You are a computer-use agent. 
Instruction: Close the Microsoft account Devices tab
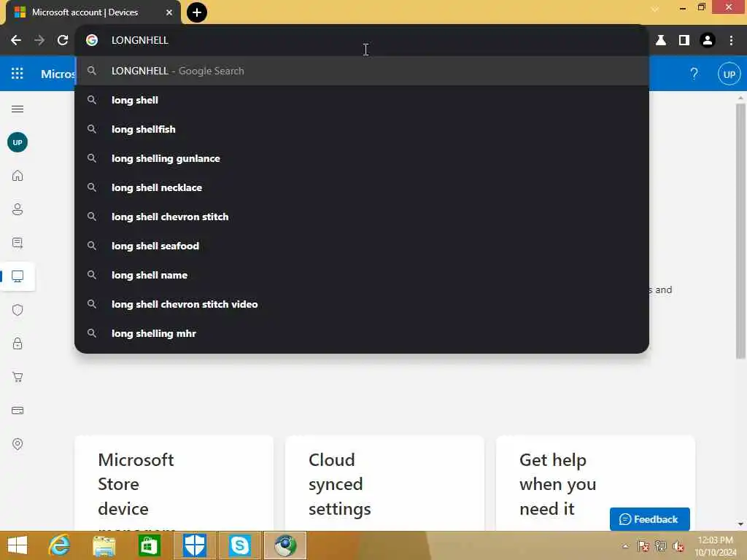point(169,12)
